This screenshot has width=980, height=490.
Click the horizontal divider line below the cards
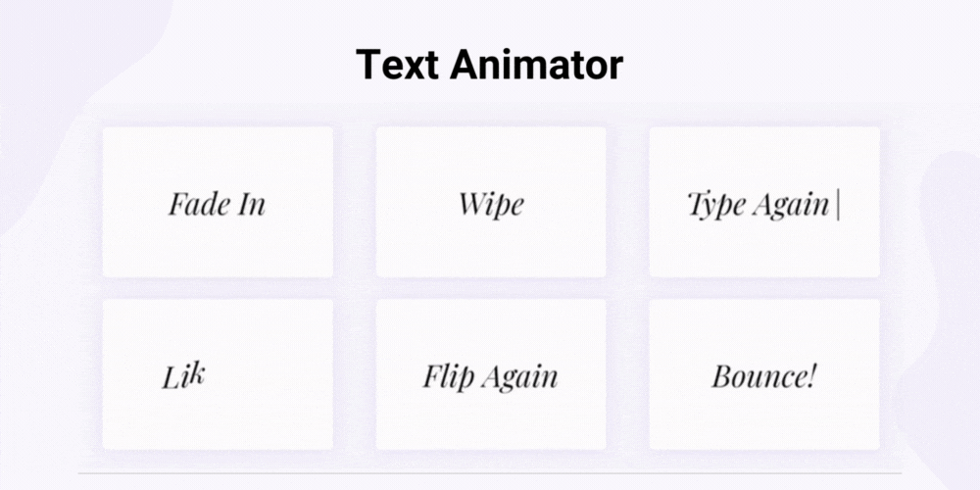click(x=490, y=473)
